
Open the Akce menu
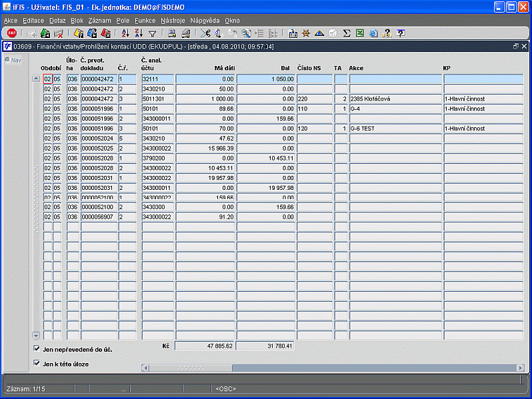coord(11,21)
